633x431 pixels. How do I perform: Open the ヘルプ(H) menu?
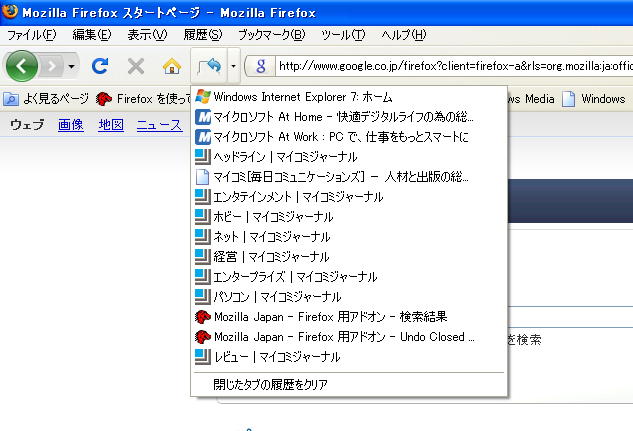404,35
